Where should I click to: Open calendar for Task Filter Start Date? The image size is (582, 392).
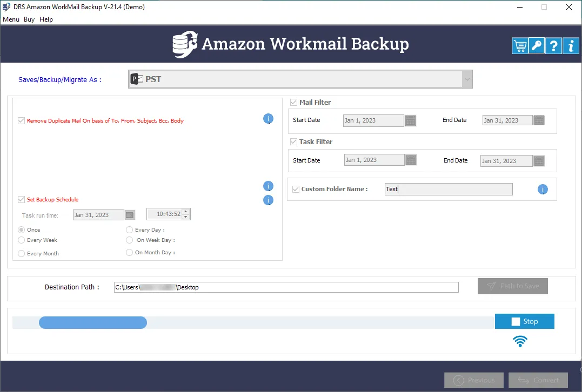point(411,160)
